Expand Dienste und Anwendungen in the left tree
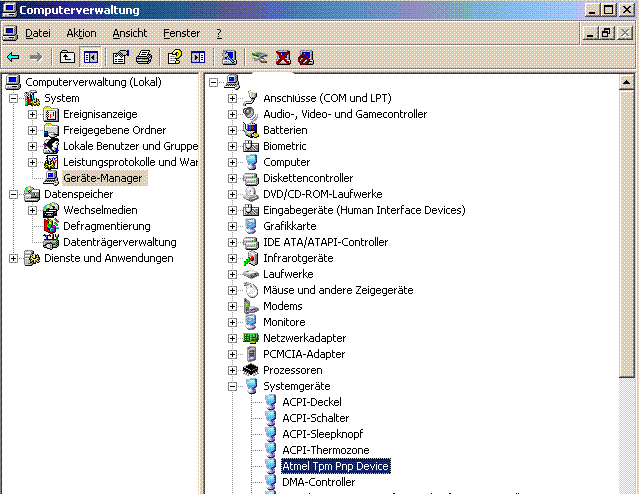 click(x=13, y=258)
